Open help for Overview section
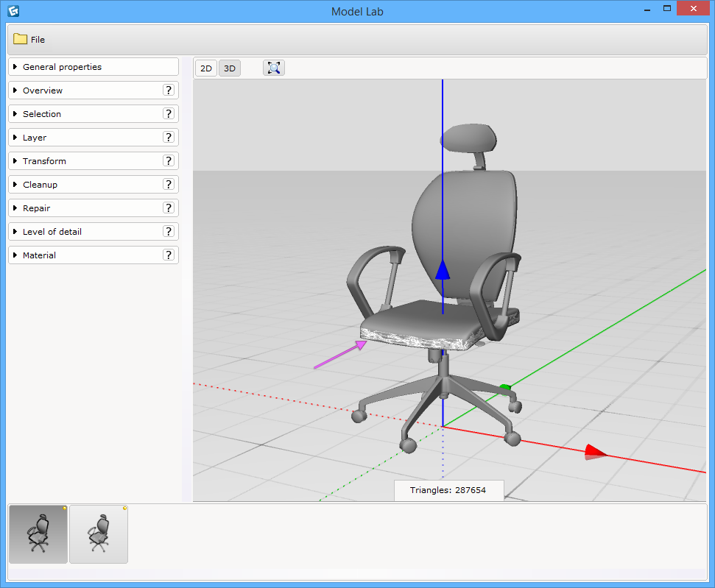 point(169,91)
